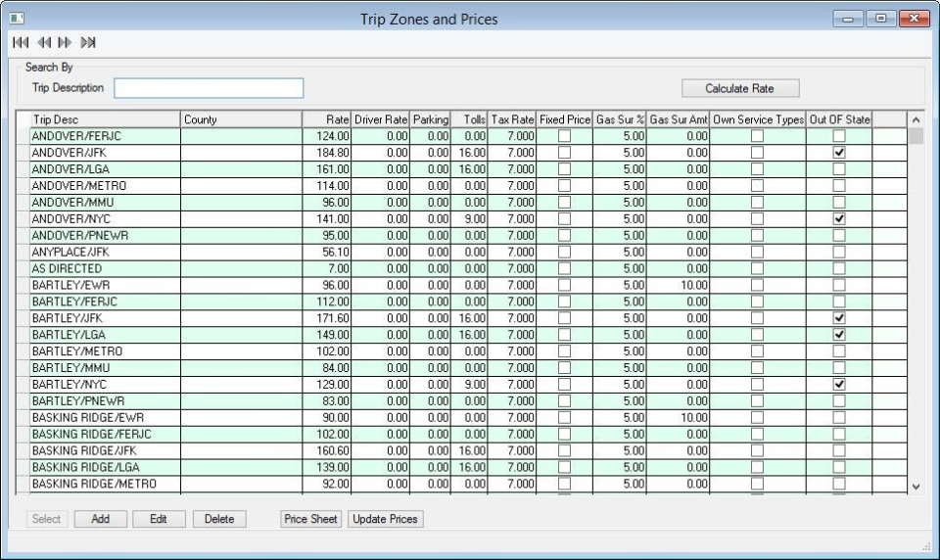Click the Parking column header

point(431,119)
